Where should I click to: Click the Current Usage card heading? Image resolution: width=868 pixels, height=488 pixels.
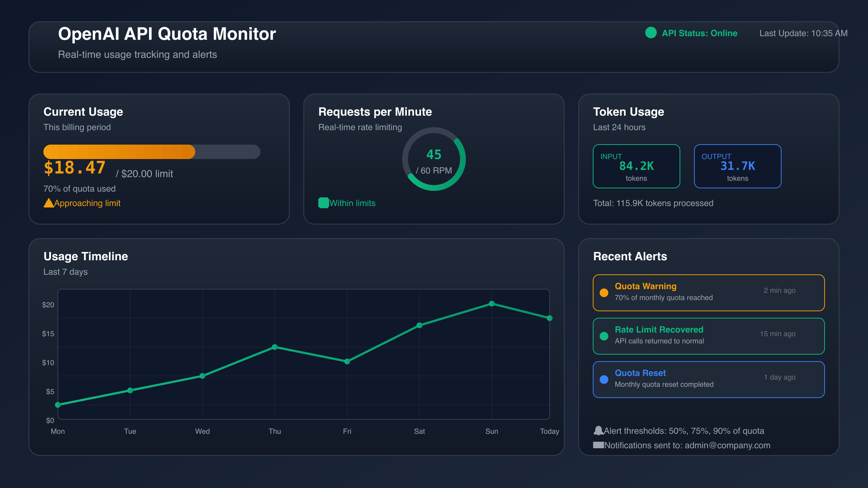click(83, 112)
